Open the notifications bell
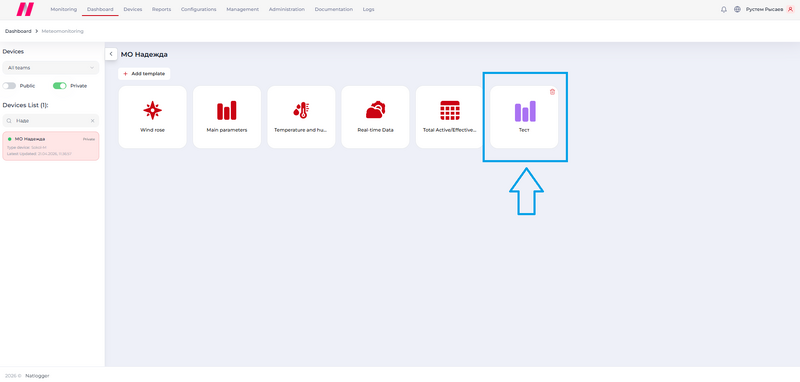Viewport: 800px width, 382px height. [x=723, y=9]
